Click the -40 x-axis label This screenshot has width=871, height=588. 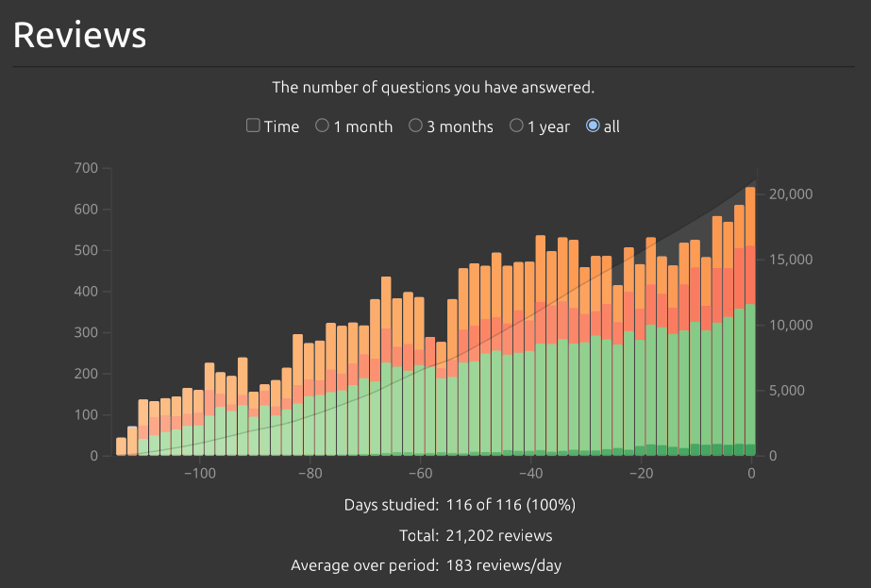click(530, 474)
